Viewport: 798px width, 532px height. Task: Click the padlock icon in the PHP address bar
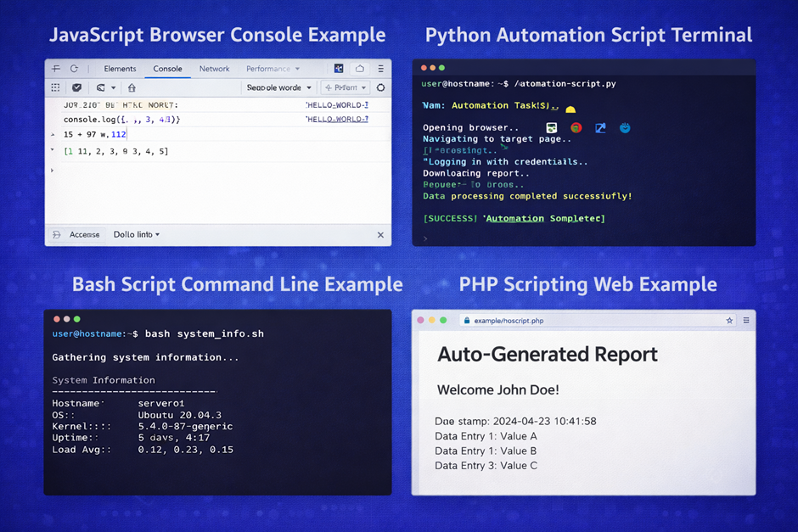[465, 321]
